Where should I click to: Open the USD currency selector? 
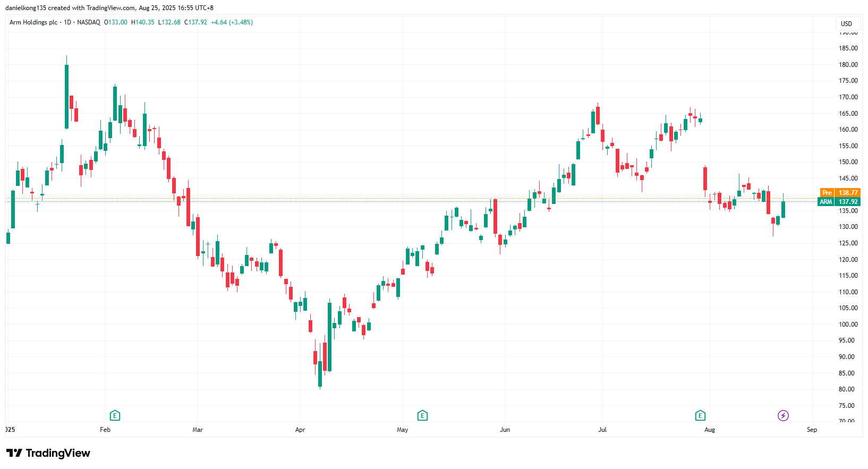click(846, 23)
